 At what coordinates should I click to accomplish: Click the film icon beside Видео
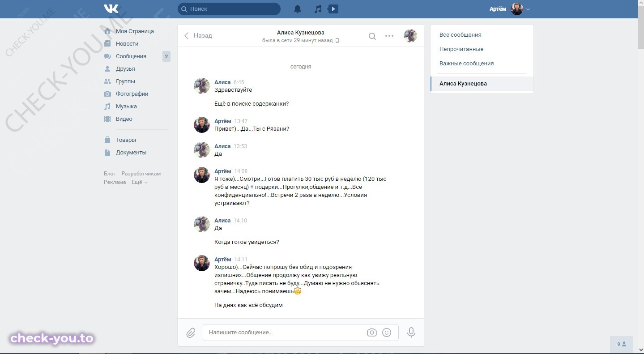pyautogui.click(x=107, y=119)
